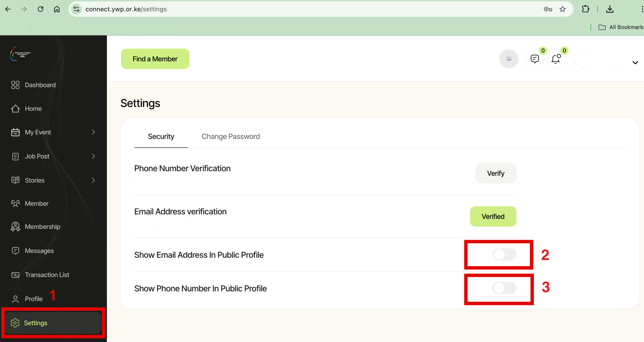Click Verify for phone number verification

496,173
